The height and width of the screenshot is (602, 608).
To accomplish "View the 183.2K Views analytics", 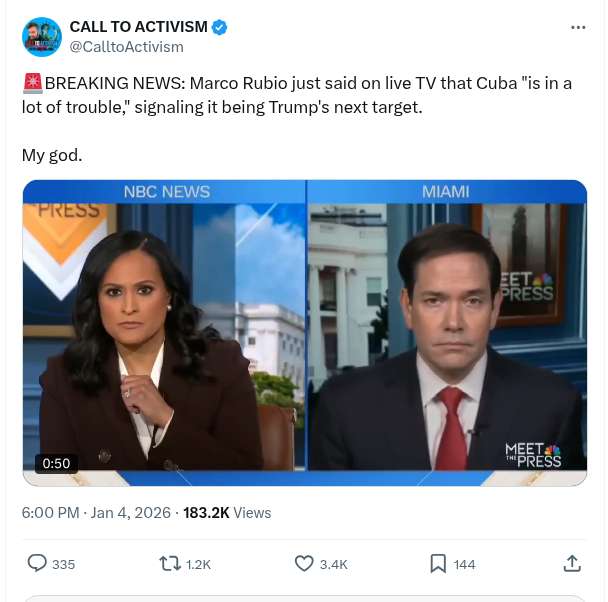I will 227,513.
